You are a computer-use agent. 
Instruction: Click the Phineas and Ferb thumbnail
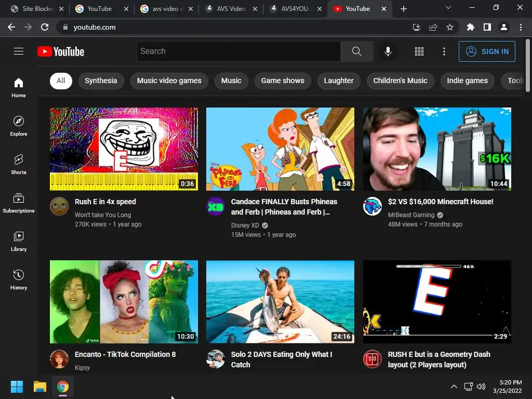[280, 149]
